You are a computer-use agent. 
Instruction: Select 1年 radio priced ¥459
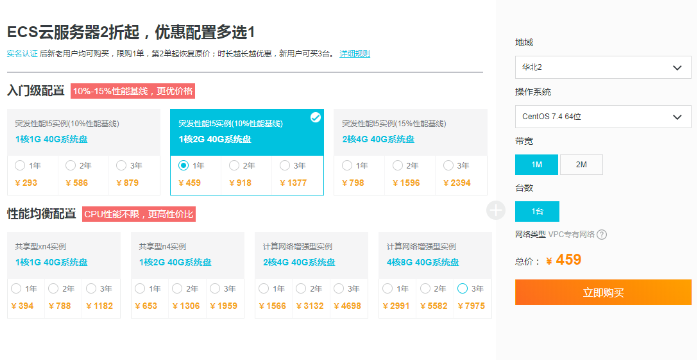183,166
